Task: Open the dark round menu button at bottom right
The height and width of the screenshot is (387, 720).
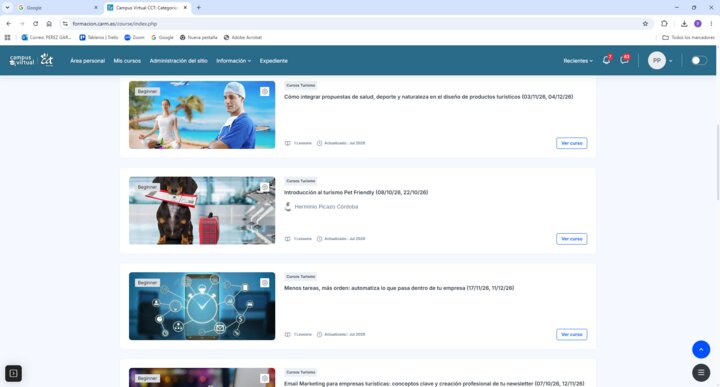Action: (701, 373)
